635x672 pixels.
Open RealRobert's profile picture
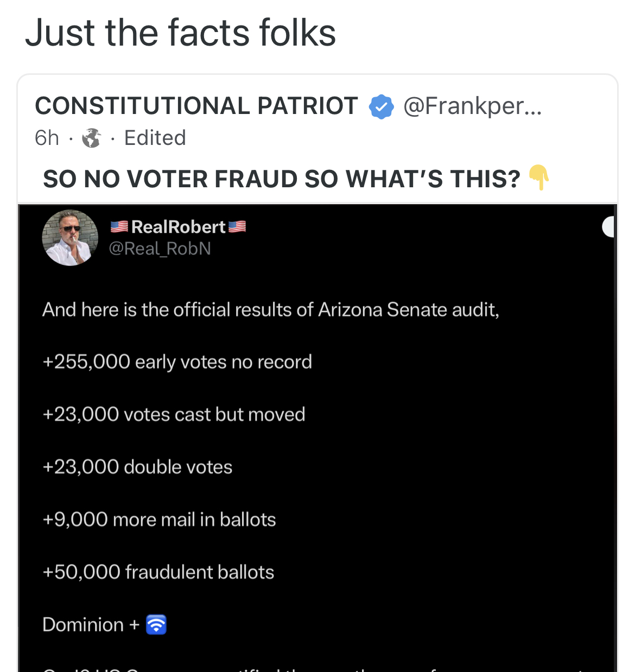tap(70, 238)
